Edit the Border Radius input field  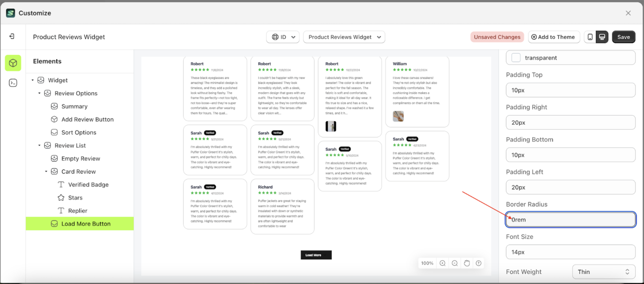[x=570, y=219]
